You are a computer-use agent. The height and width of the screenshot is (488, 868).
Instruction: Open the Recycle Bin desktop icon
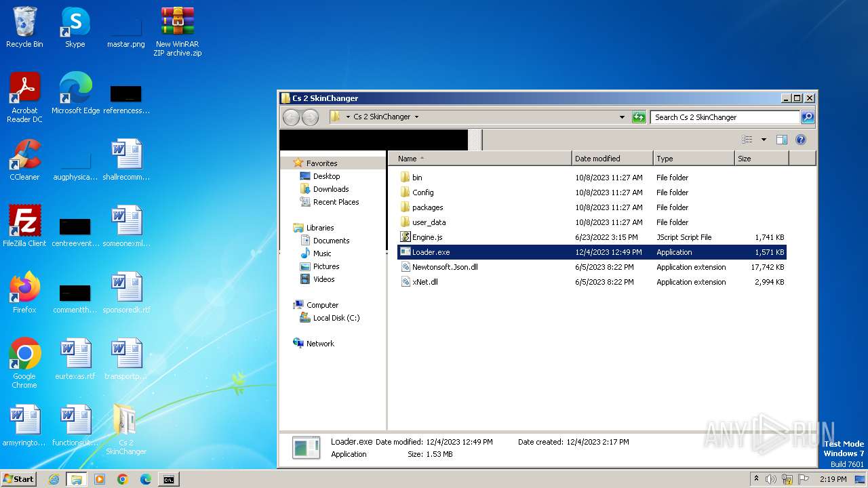click(x=24, y=28)
